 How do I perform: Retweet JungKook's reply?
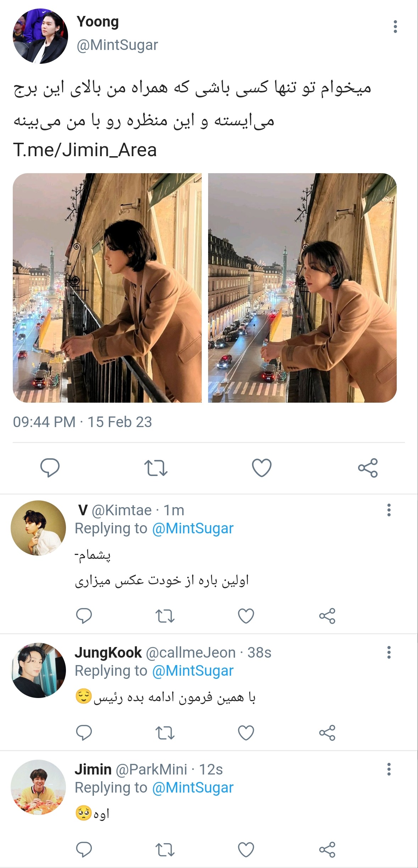pyautogui.click(x=165, y=733)
